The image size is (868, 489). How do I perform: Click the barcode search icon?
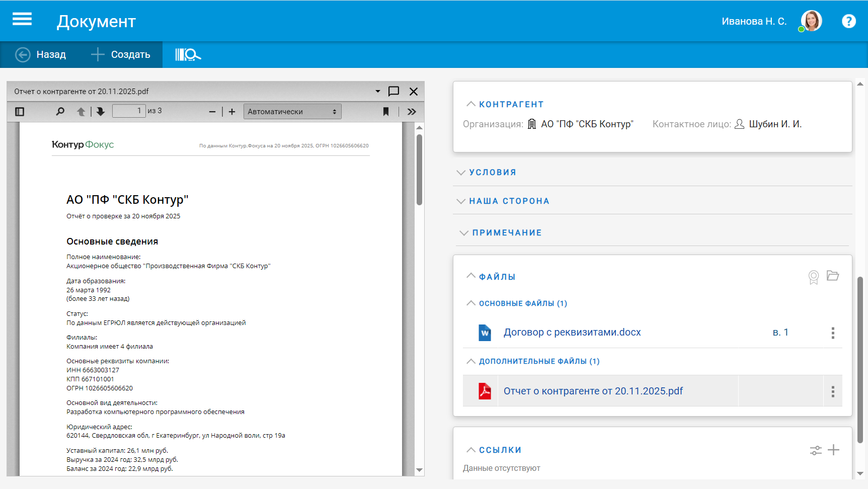point(188,55)
